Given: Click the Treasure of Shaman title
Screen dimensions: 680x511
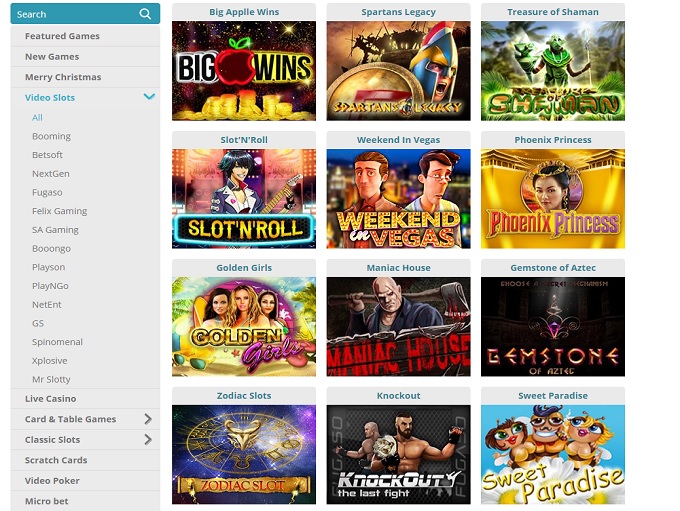Looking at the screenshot, I should coord(553,12).
